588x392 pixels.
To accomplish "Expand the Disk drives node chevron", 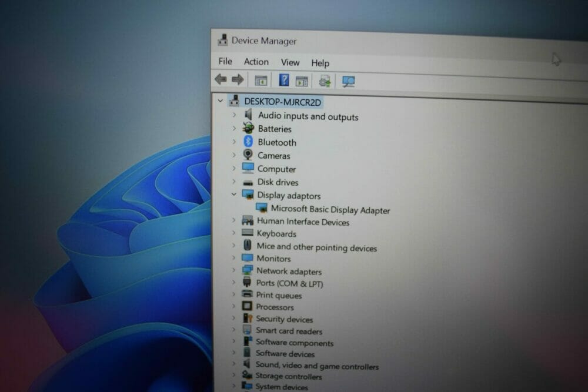I will (234, 182).
